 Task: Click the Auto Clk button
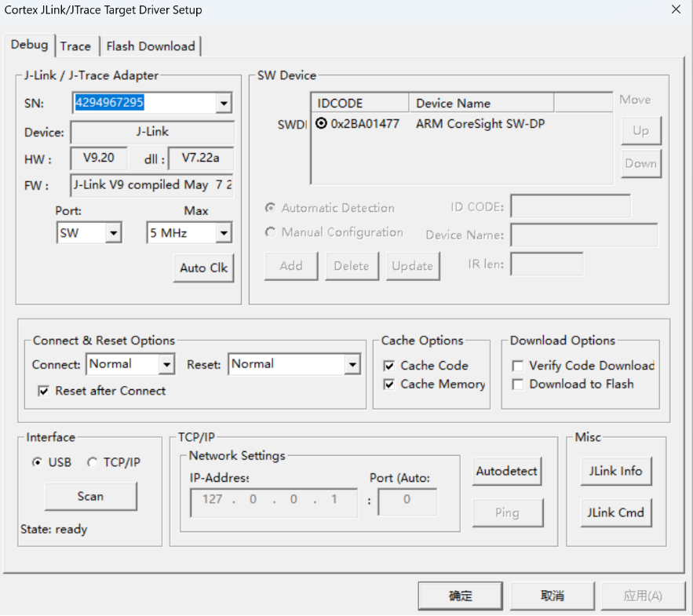(x=203, y=268)
